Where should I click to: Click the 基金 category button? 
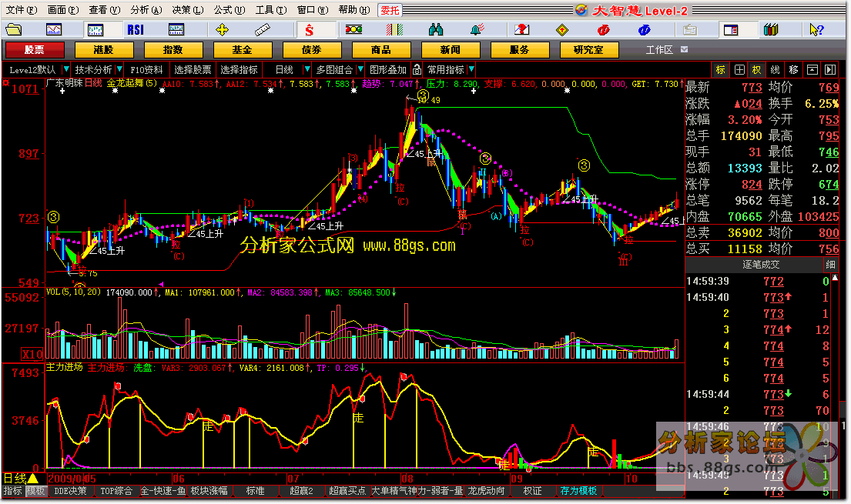(242, 50)
